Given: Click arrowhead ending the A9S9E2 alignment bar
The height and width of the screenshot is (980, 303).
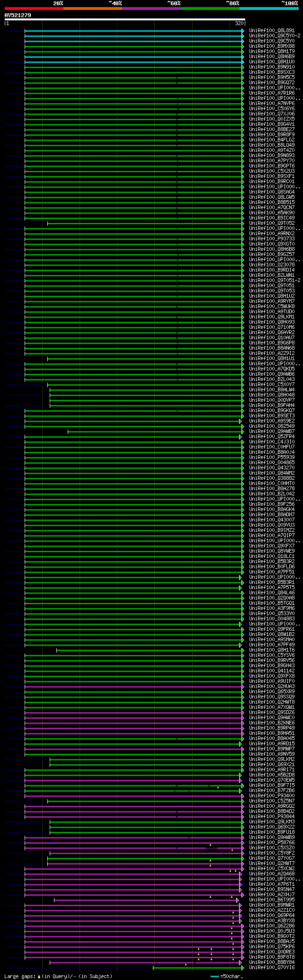Looking at the screenshot, I should pos(241,421).
